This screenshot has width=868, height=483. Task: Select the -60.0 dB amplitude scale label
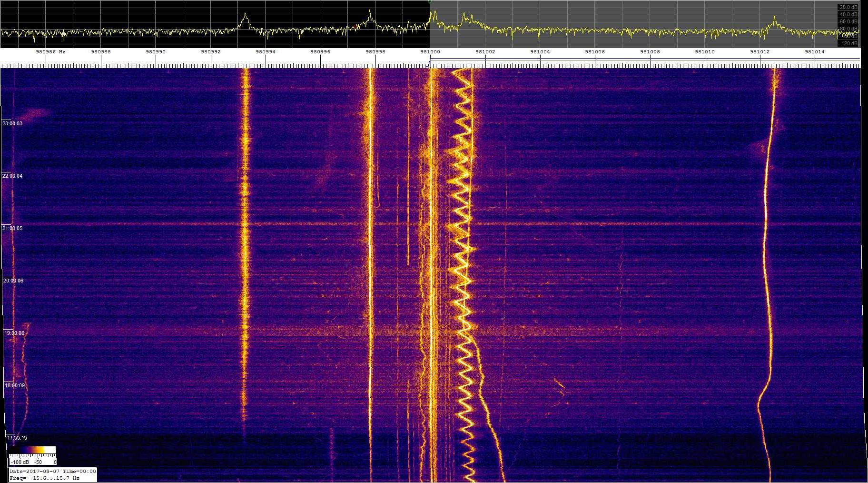[848, 22]
